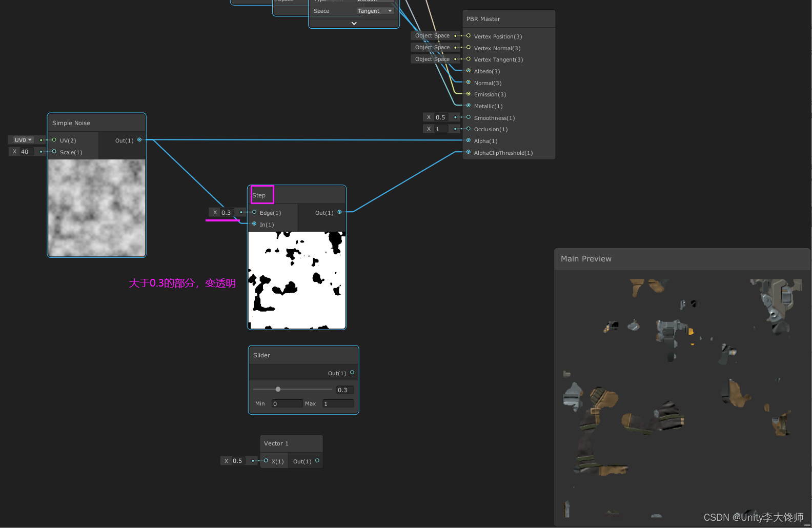Click Step node In(1) input port

click(254, 224)
